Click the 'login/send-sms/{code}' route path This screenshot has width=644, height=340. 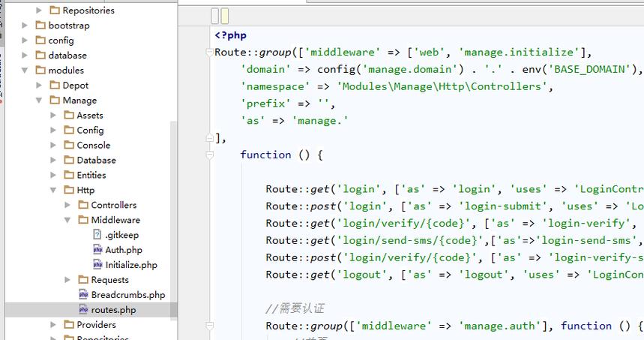[410, 240]
